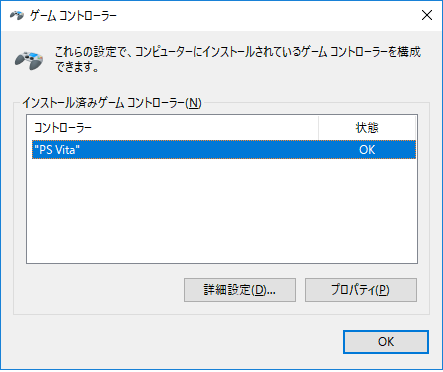The height and width of the screenshot is (372, 443).
Task: Click the game controller title bar icon
Action: click(17, 15)
